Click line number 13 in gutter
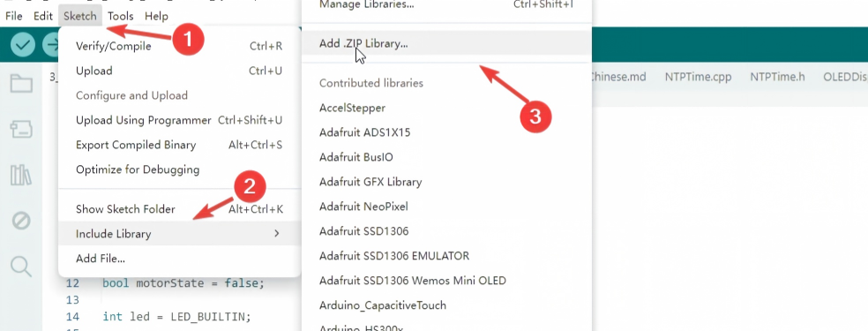Screen dimensions: 868x331 (x=72, y=300)
